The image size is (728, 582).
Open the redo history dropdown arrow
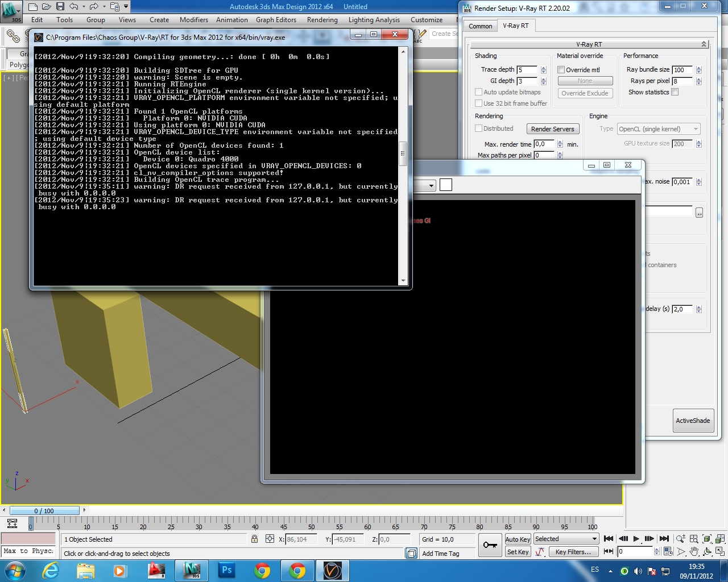104,7
